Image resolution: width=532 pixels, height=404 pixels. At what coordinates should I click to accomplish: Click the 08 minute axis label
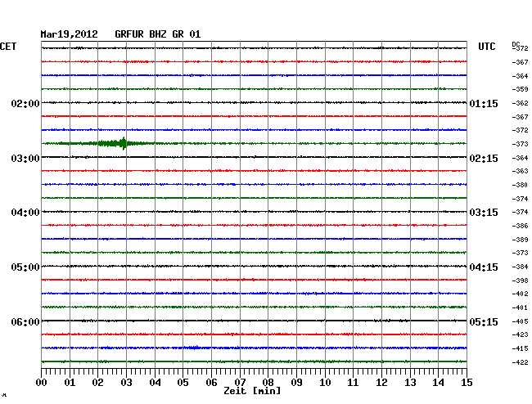coord(268,383)
